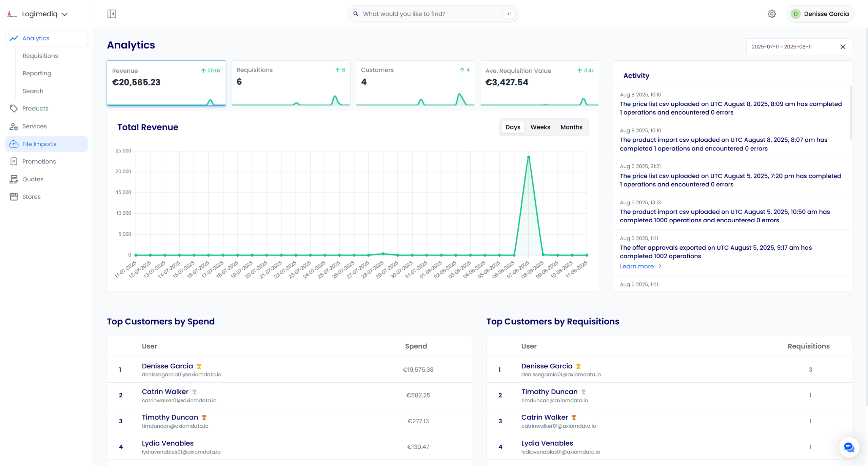
Task: Switch chart to Weeks view
Action: [x=540, y=127]
